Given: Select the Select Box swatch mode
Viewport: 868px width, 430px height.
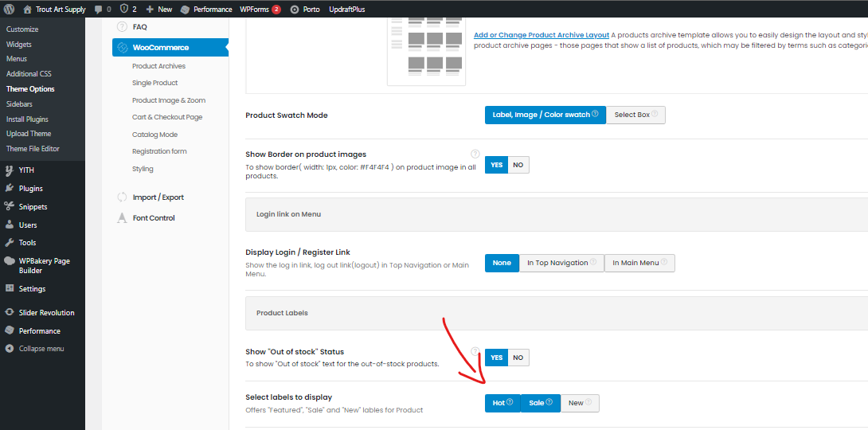Looking at the screenshot, I should (x=635, y=115).
